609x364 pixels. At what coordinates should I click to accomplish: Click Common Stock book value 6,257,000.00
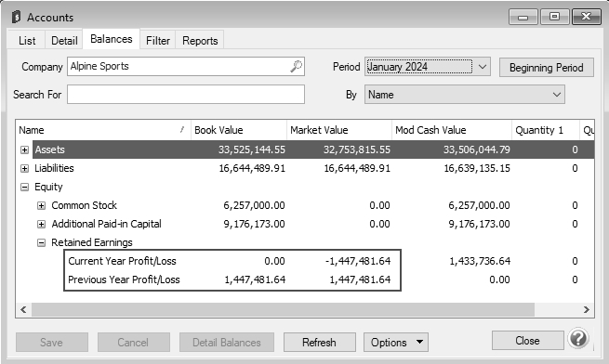click(x=254, y=205)
